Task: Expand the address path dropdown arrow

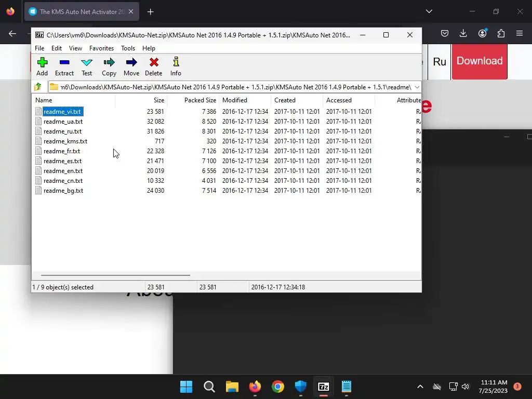Action: [x=417, y=87]
